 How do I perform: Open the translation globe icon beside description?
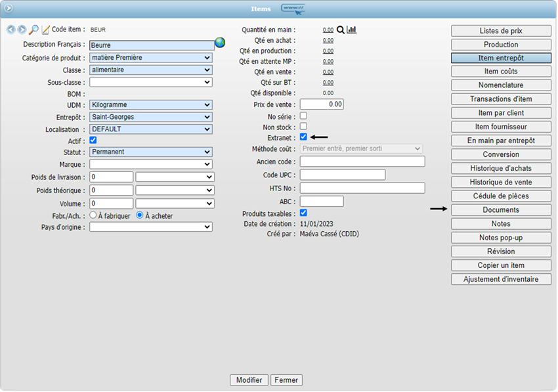tap(220, 43)
